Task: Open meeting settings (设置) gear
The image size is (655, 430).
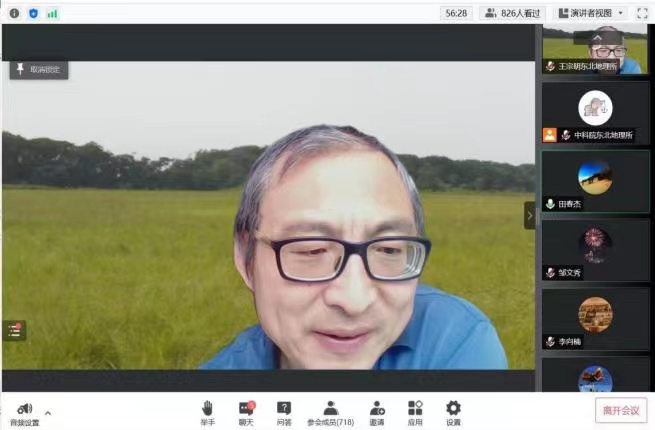Action: 453,409
